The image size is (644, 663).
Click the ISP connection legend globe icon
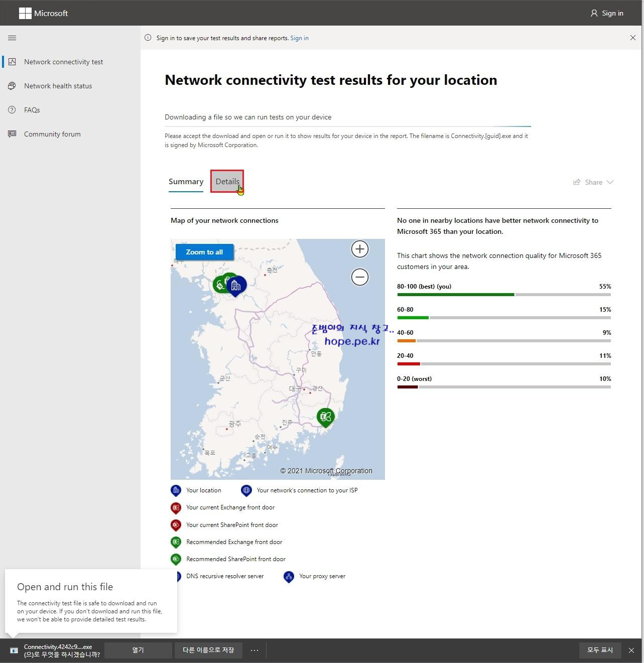click(x=246, y=490)
